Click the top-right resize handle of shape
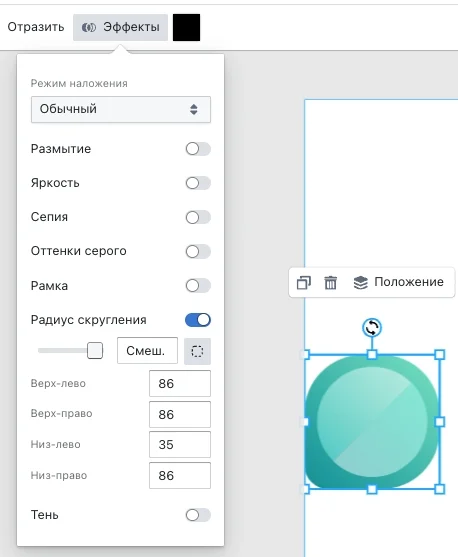 click(440, 355)
